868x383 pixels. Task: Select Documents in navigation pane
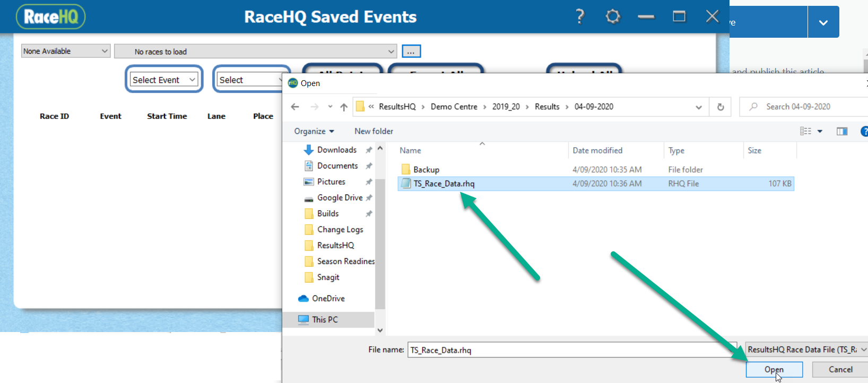coord(336,166)
